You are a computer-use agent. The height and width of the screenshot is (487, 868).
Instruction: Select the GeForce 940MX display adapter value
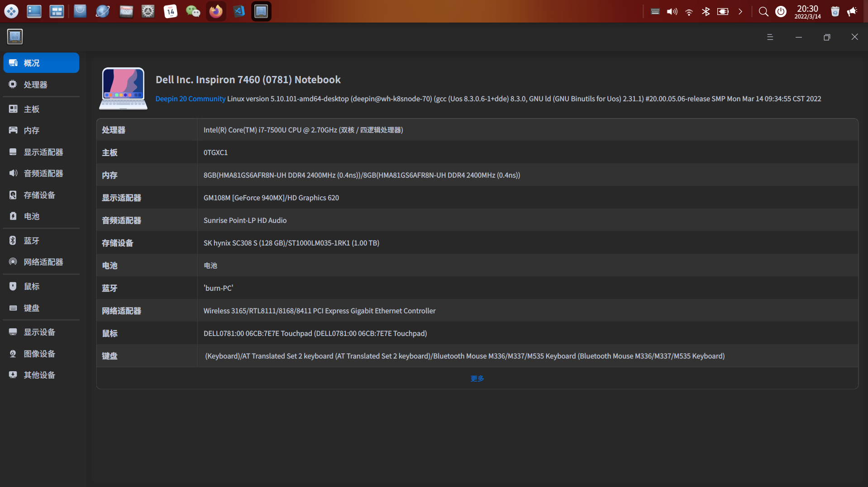pyautogui.click(x=271, y=198)
